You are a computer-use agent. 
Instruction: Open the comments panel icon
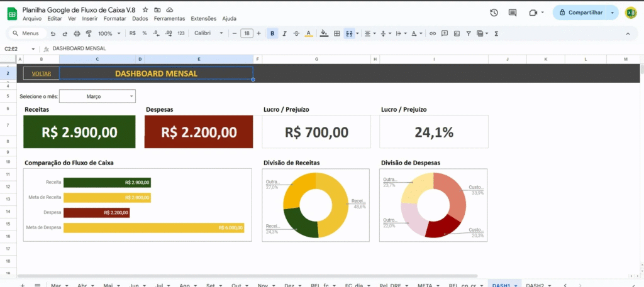pyautogui.click(x=513, y=13)
